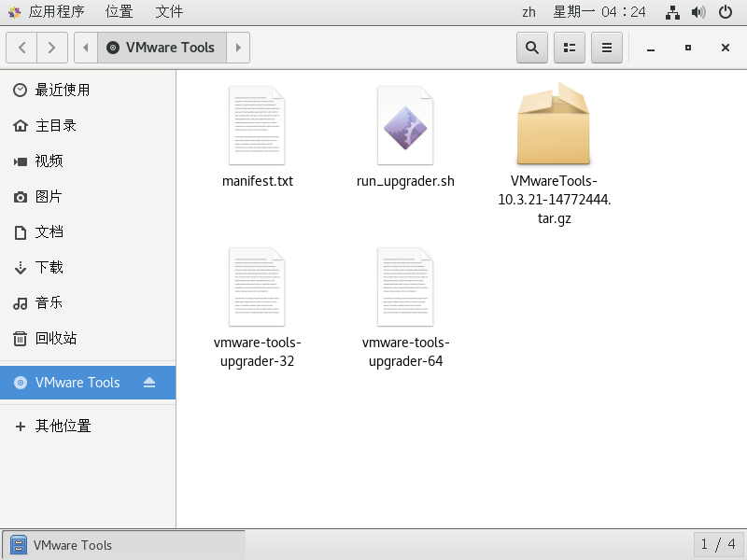The height and width of the screenshot is (560, 747).
Task: Click the camera icon beside 图片
Action: (20, 197)
